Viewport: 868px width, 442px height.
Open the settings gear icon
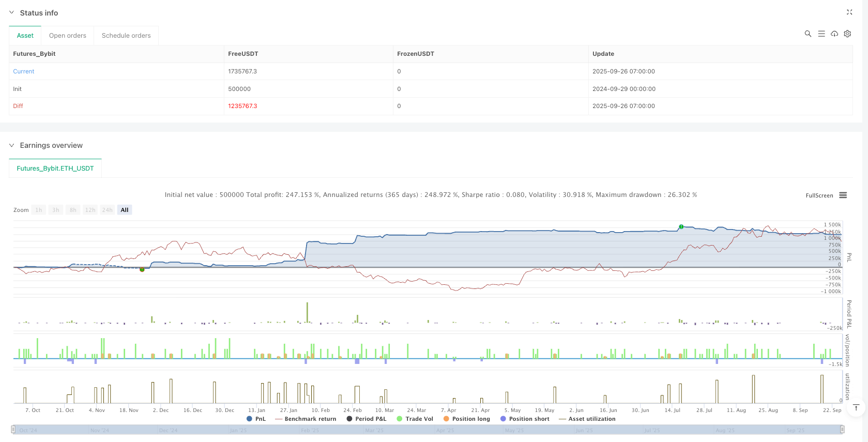coord(847,34)
